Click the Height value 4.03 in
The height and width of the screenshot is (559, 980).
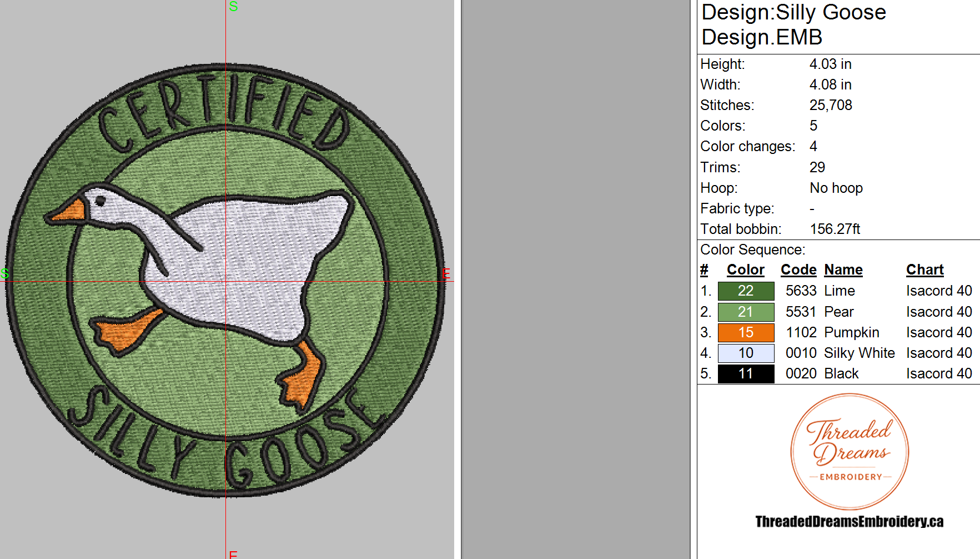830,64
